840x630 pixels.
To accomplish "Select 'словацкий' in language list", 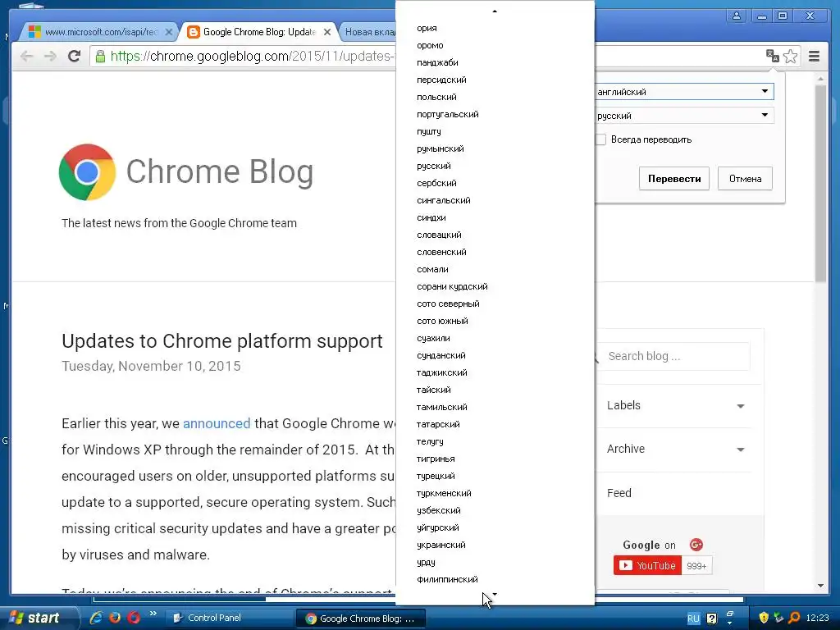I will 495,235.
